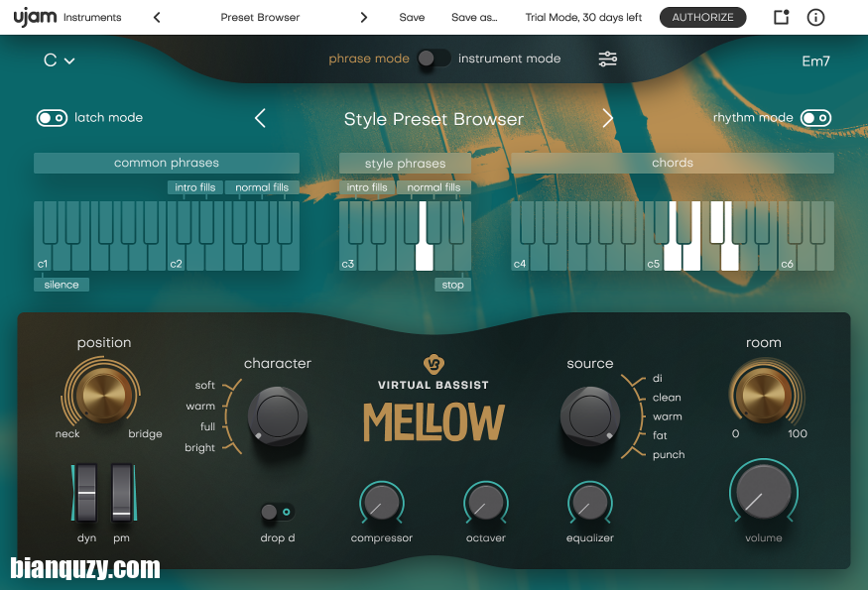Click the character selector knob
The width and height of the screenshot is (868, 590).
(278, 416)
